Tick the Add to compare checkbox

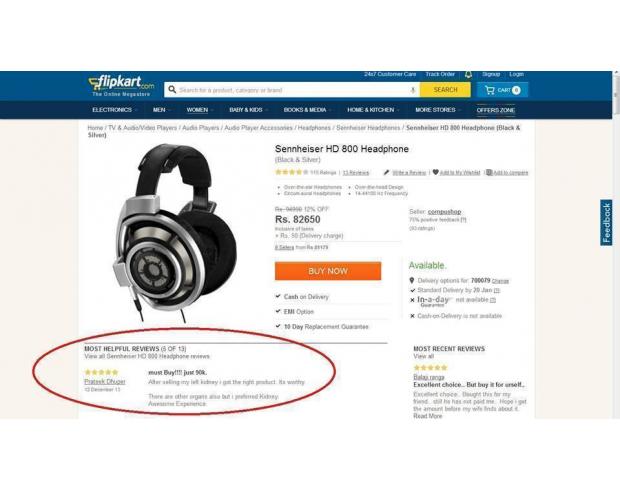489,172
